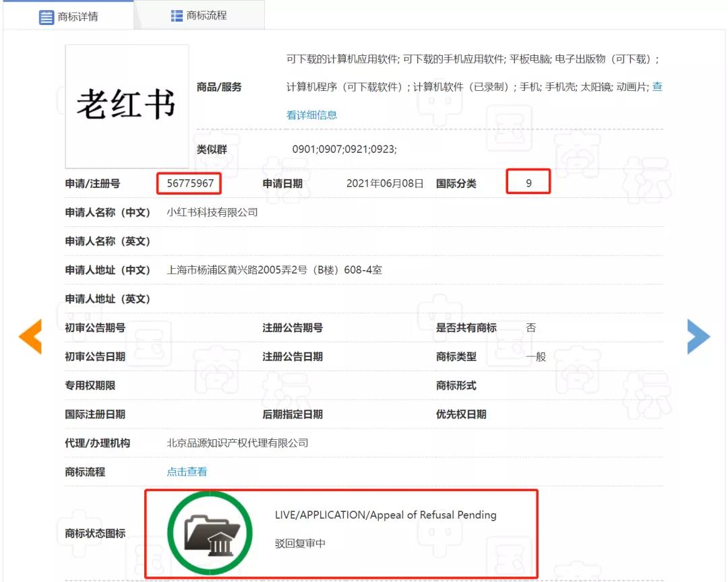Image resolution: width=728 pixels, height=582 pixels.
Task: Click the 类似群 label
Action: (212, 149)
